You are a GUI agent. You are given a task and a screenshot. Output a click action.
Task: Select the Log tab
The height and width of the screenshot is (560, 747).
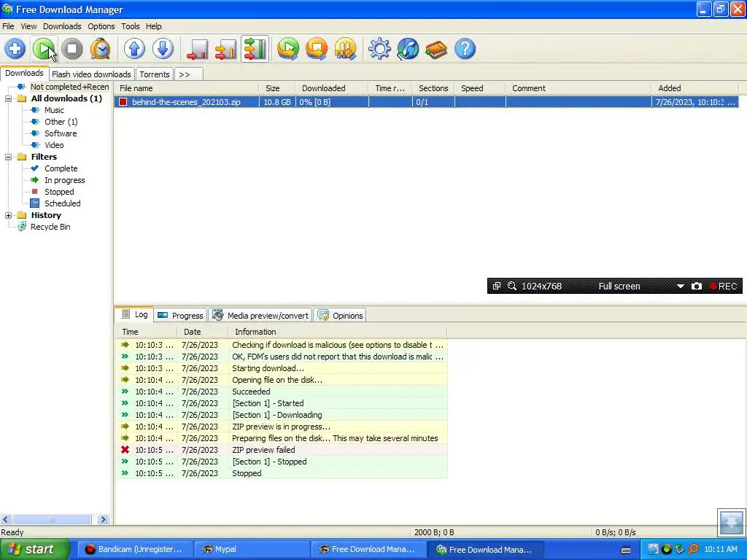coord(134,314)
